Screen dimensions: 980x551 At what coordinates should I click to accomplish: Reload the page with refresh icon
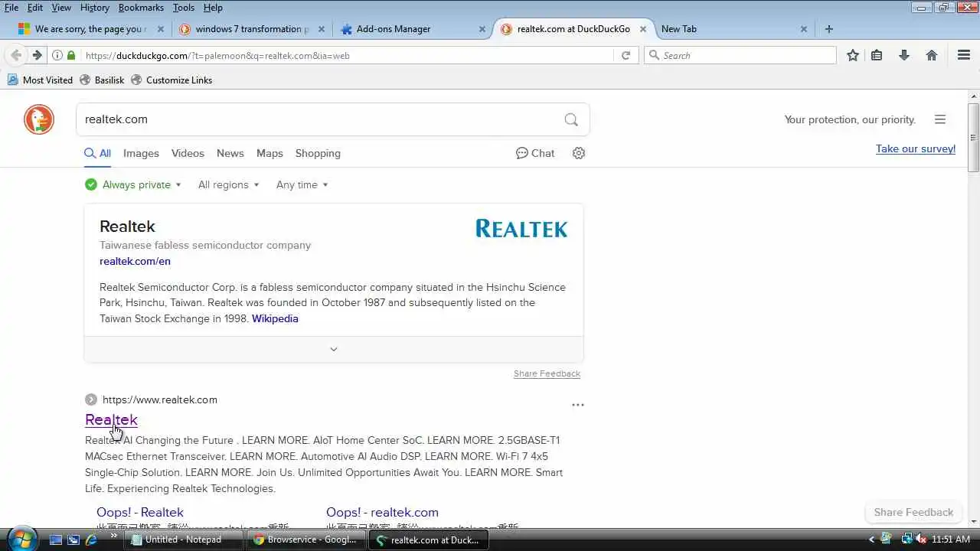point(626,55)
